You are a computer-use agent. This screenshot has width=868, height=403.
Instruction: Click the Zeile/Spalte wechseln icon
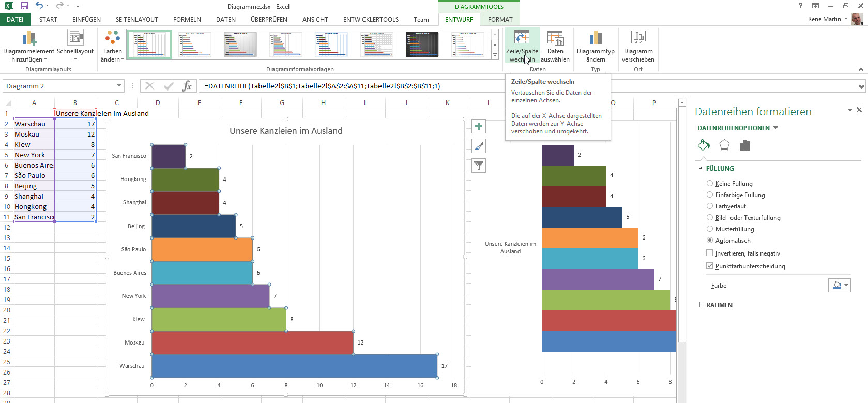[x=521, y=39]
